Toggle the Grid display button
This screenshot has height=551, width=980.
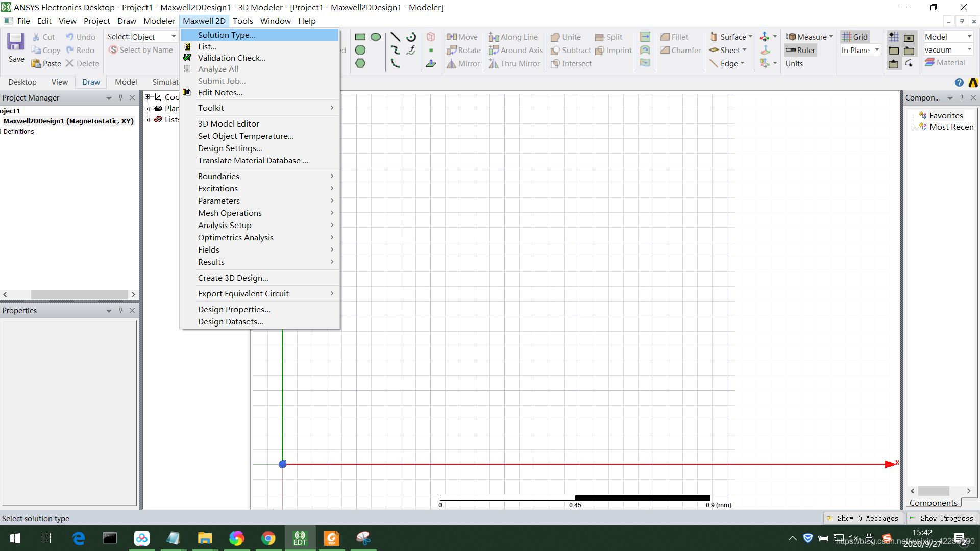(x=855, y=37)
